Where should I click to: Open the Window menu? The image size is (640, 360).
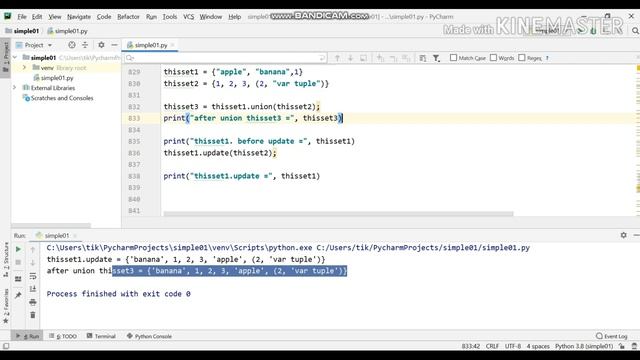coord(211,17)
